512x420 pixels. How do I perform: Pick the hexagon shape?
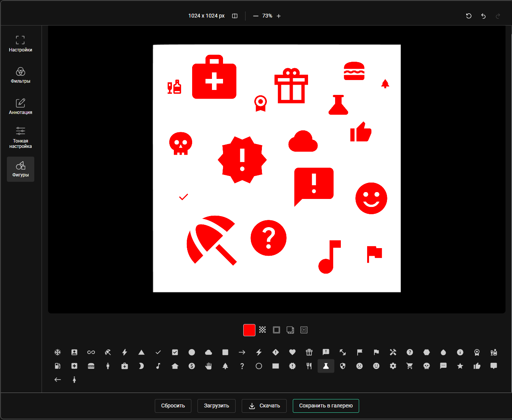(427, 352)
